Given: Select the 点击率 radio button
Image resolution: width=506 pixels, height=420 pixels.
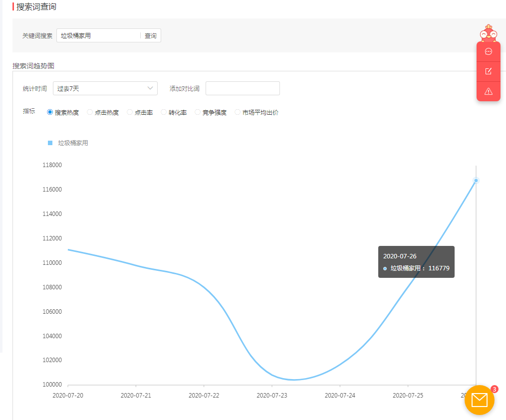Looking at the screenshot, I should pos(130,112).
